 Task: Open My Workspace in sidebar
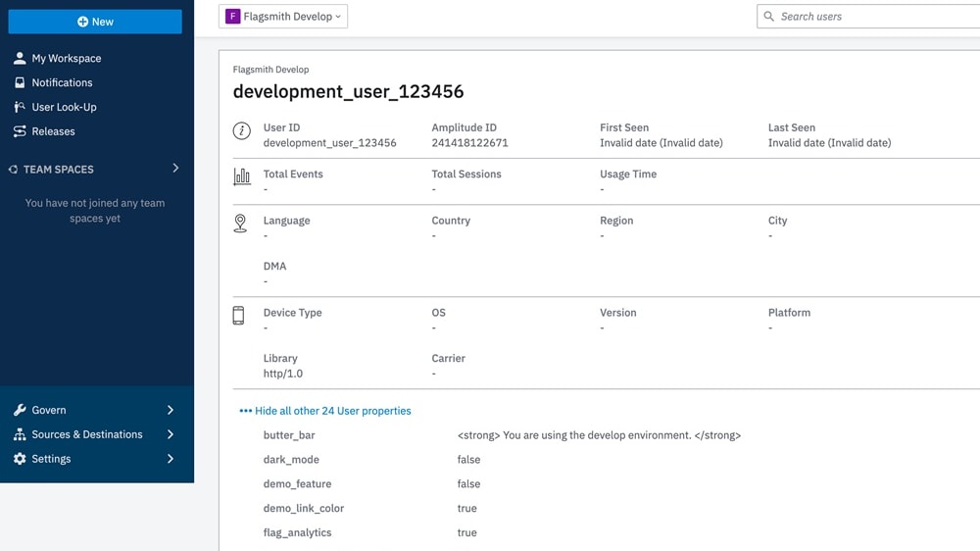67,58
